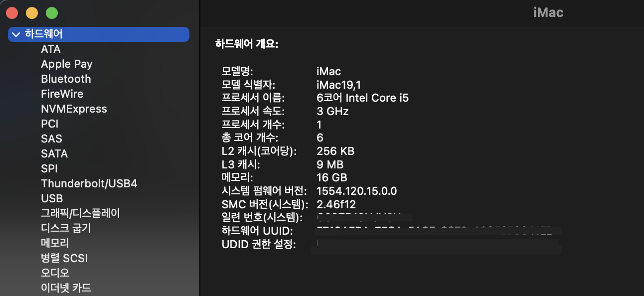Viewport: 644px width, 296px height.
Task: Click the 모델명 value iMac
Action: pyautogui.click(x=329, y=71)
